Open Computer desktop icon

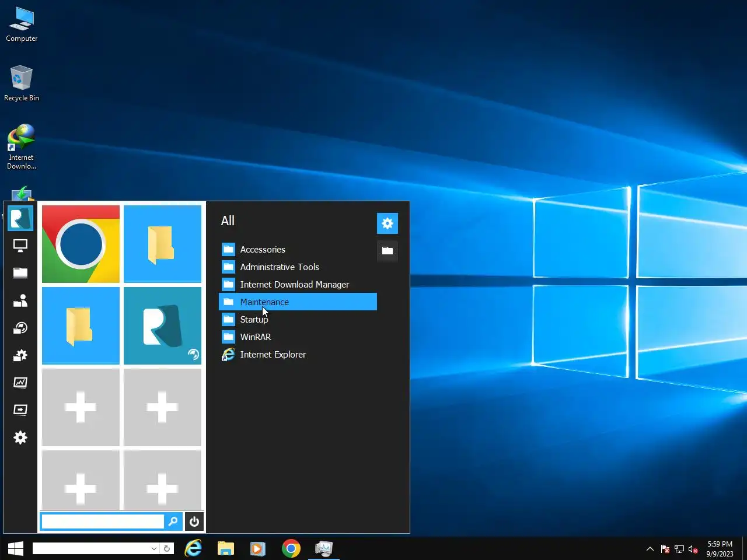(x=22, y=24)
